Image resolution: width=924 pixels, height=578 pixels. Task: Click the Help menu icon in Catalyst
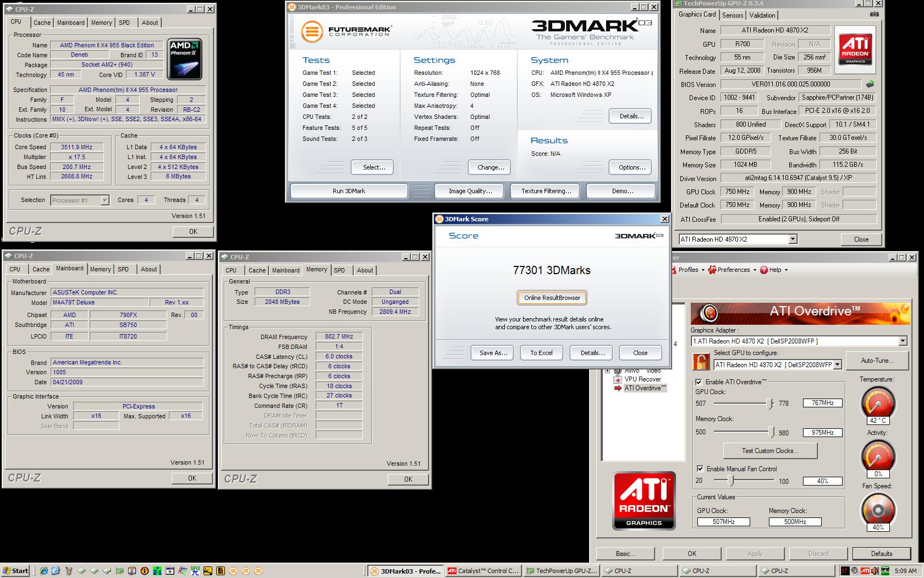point(765,270)
